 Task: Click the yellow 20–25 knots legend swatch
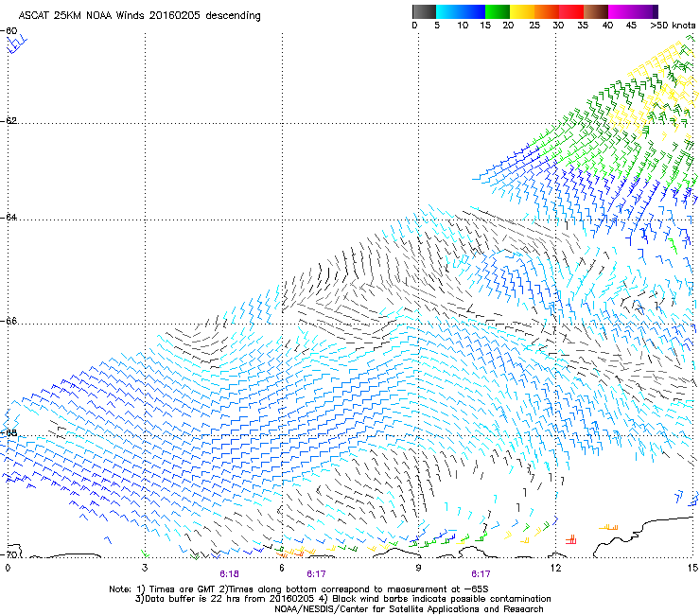coord(522,11)
